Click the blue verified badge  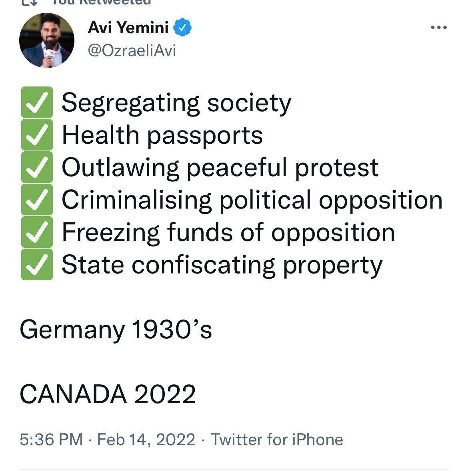[x=184, y=28]
